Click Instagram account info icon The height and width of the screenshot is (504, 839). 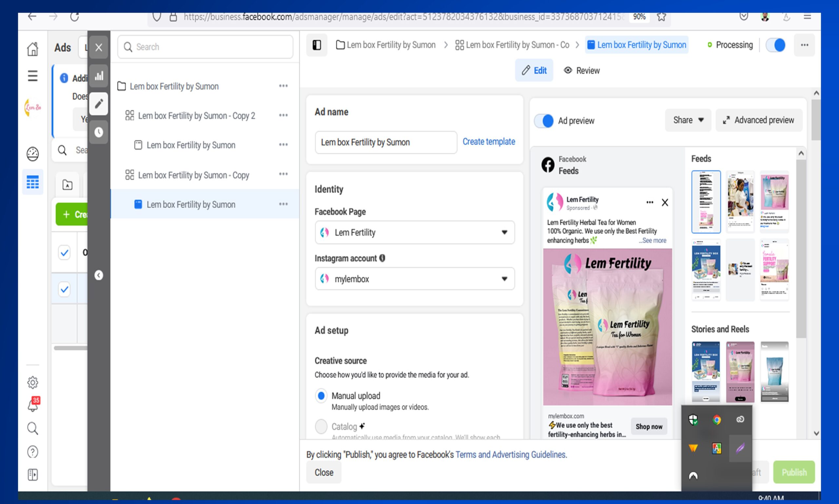pos(382,258)
